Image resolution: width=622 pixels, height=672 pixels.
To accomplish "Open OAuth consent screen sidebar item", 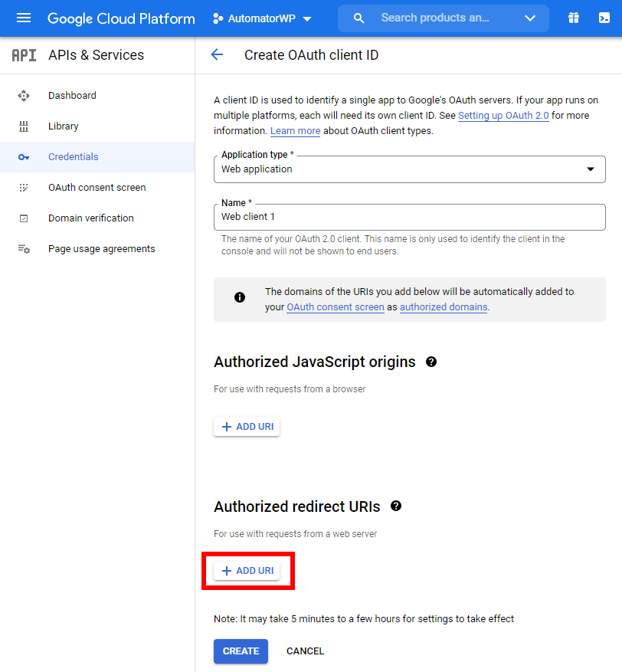I will 97,187.
